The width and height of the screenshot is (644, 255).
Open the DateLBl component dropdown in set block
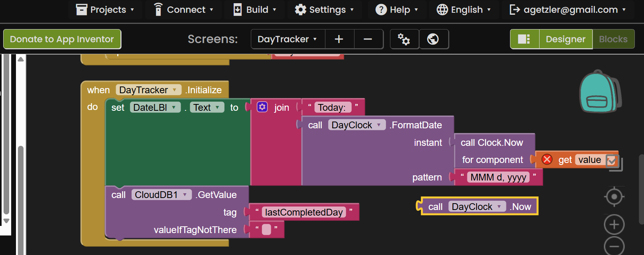click(x=173, y=108)
